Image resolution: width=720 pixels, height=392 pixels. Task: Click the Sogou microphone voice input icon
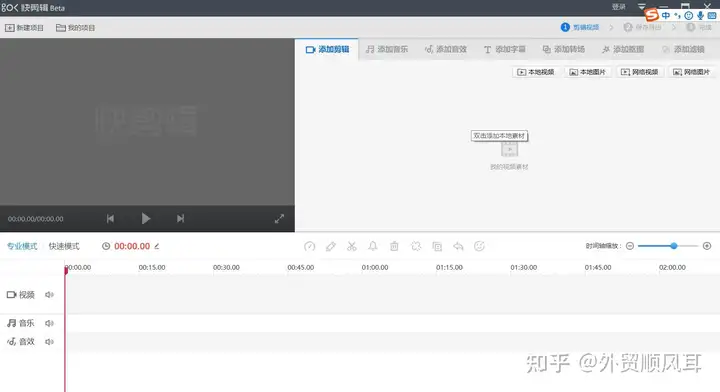click(700, 16)
